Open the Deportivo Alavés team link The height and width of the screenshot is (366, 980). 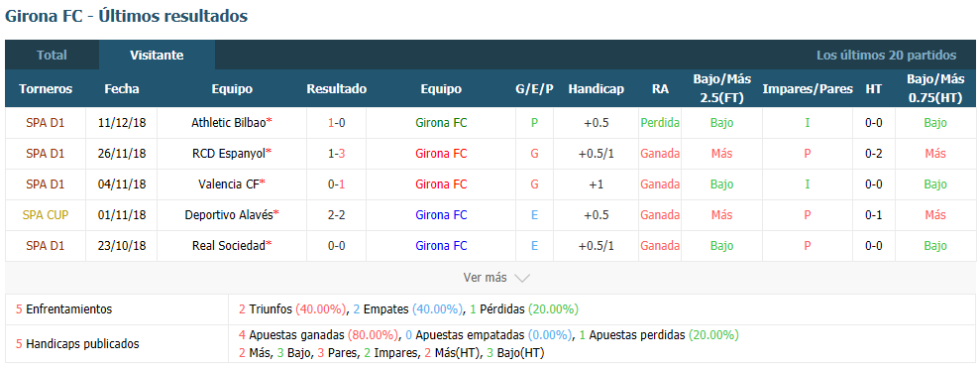[x=229, y=214]
